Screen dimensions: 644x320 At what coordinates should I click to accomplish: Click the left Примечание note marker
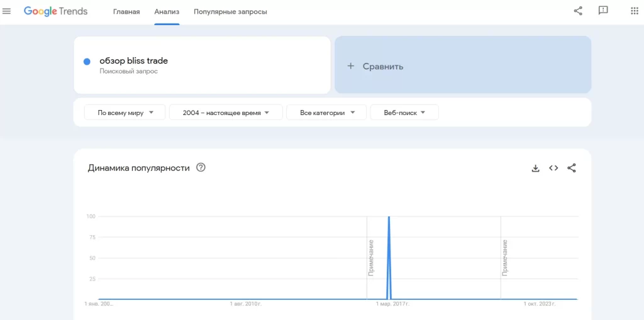point(371,258)
